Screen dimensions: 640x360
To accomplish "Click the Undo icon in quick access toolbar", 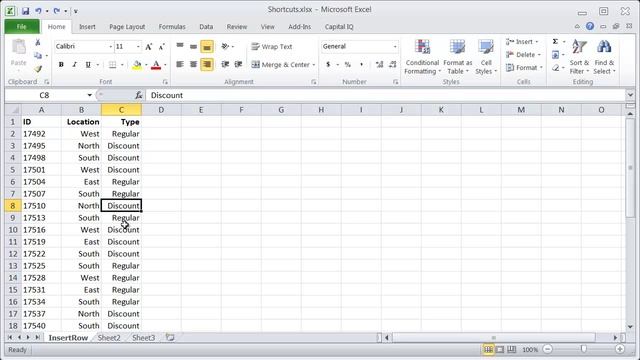I will click(x=38, y=11).
